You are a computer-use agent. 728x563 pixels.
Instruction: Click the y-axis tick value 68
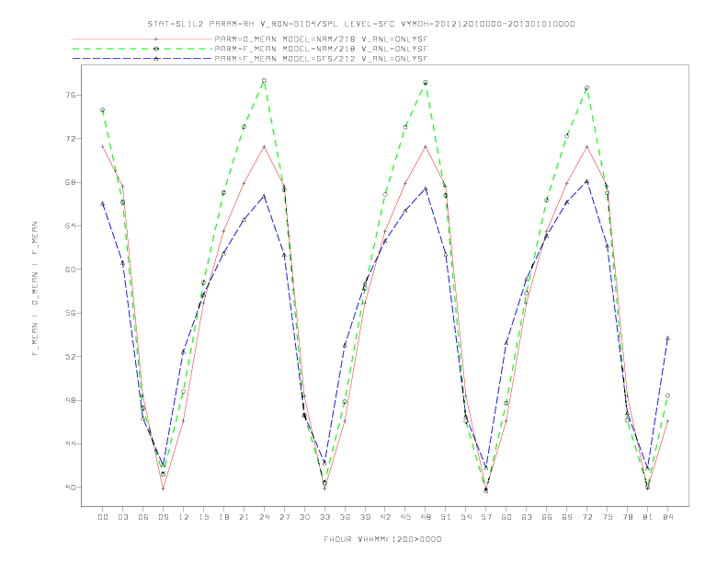(x=70, y=182)
